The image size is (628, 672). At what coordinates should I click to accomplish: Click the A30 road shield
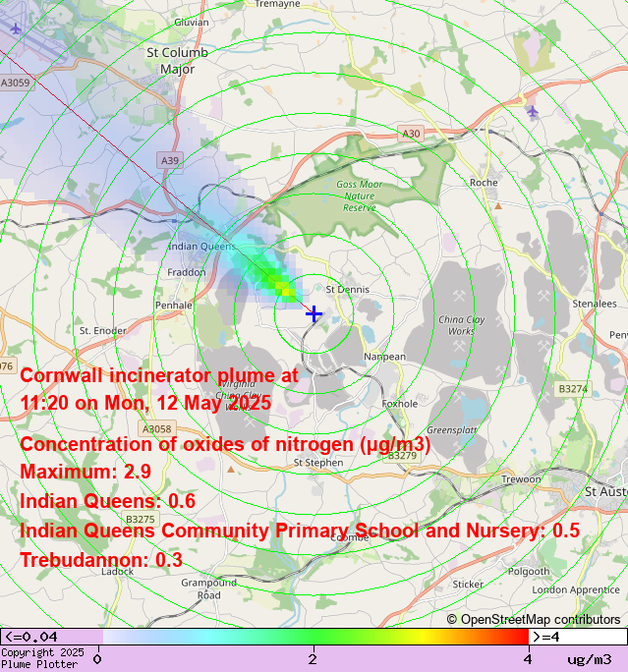[x=411, y=134]
